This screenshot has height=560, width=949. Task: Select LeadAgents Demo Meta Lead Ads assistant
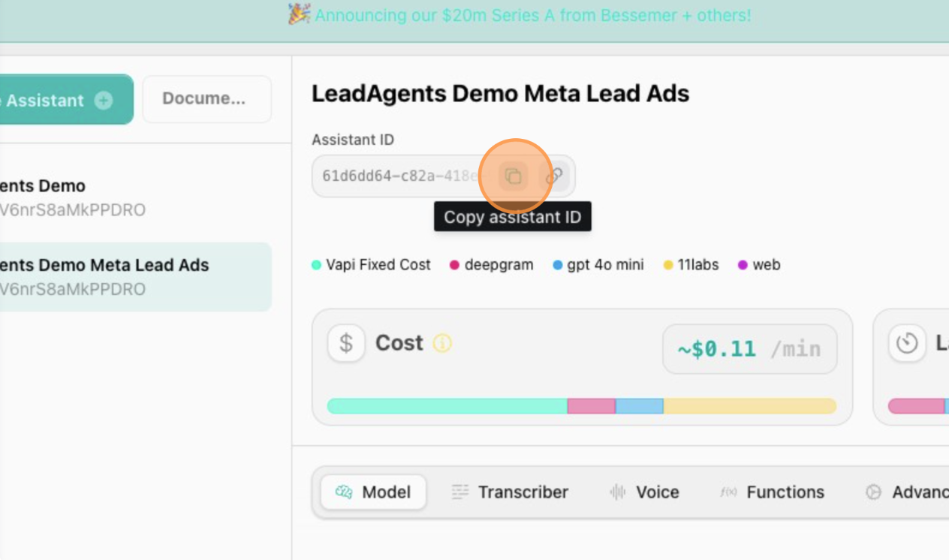pyautogui.click(x=104, y=276)
